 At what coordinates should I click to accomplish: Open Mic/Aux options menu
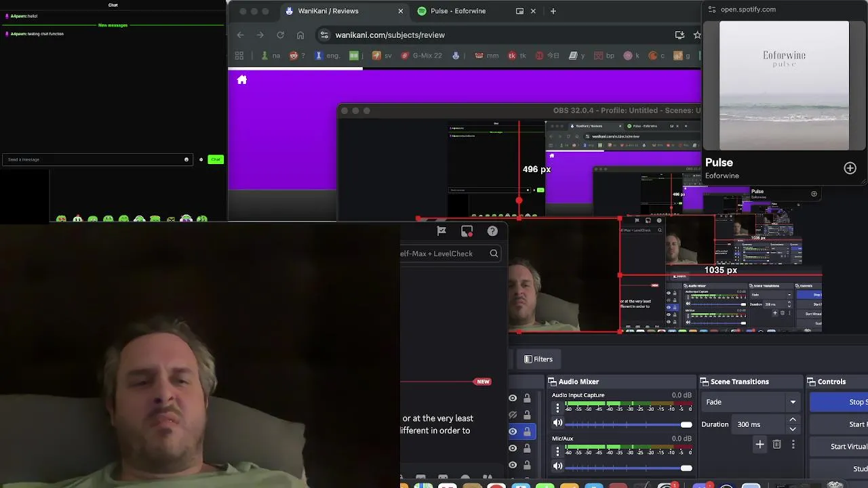(x=558, y=451)
